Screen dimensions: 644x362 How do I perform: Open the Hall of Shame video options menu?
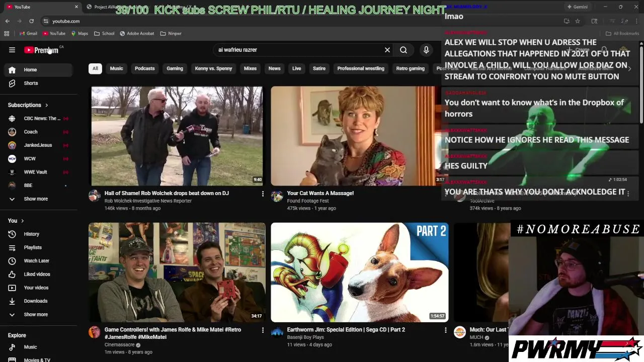click(263, 194)
